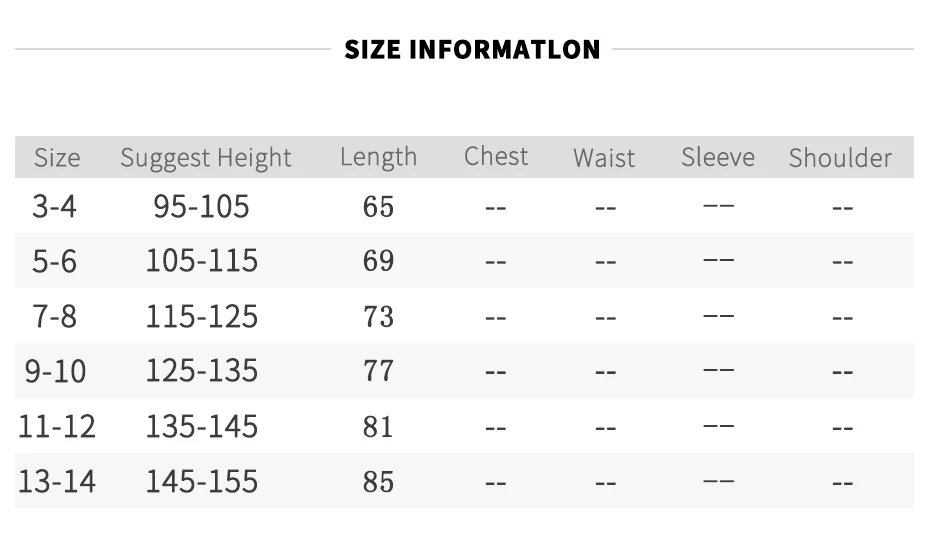Click the length value 65
930x553 pixels.
pyautogui.click(x=378, y=207)
